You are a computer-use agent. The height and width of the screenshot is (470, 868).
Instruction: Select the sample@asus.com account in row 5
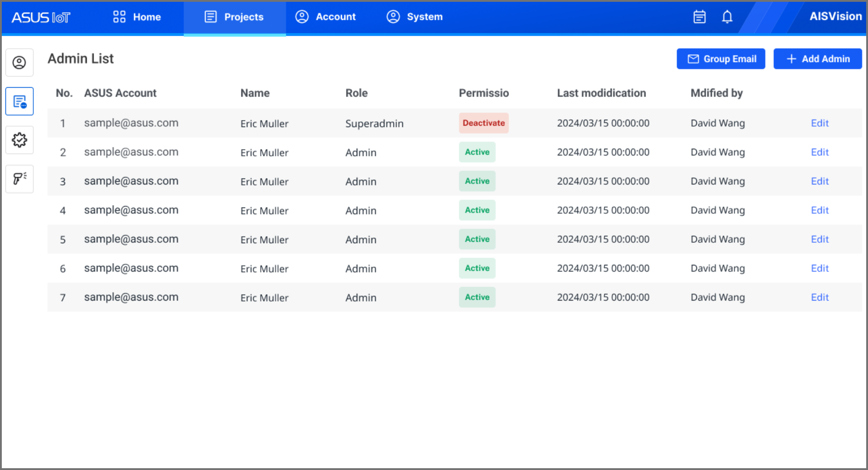(131, 239)
